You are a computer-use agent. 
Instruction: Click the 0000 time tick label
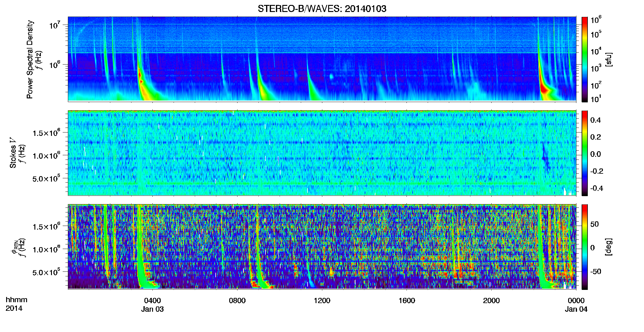click(576, 301)
